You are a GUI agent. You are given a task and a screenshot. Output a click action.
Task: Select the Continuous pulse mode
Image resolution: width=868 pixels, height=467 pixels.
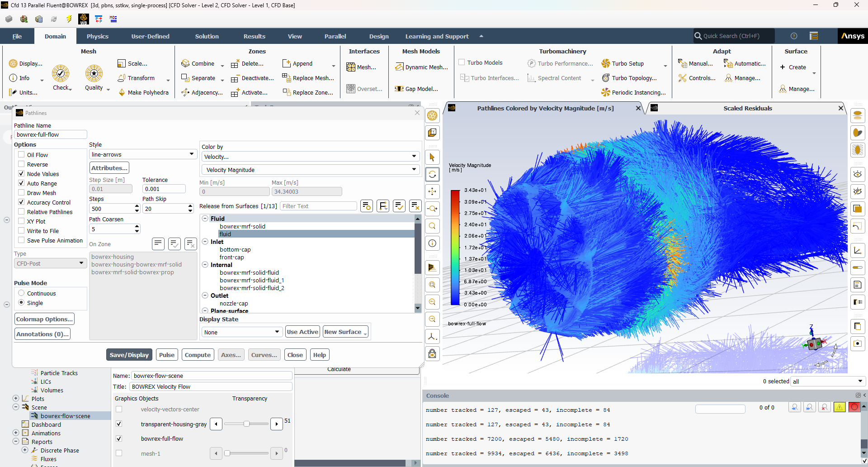point(21,293)
